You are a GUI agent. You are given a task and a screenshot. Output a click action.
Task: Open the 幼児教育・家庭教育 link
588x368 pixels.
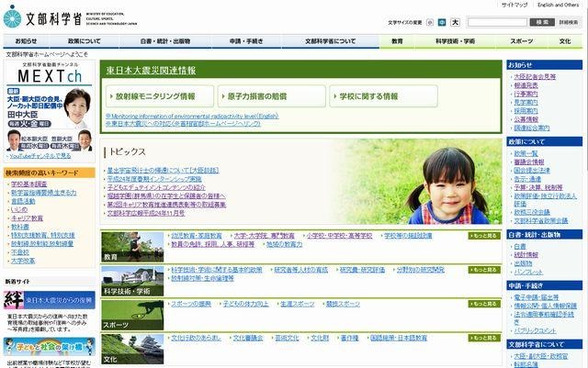pos(197,236)
